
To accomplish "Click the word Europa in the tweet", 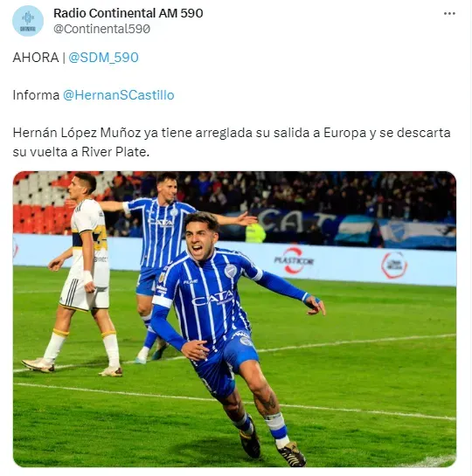I will pyautogui.click(x=344, y=133).
